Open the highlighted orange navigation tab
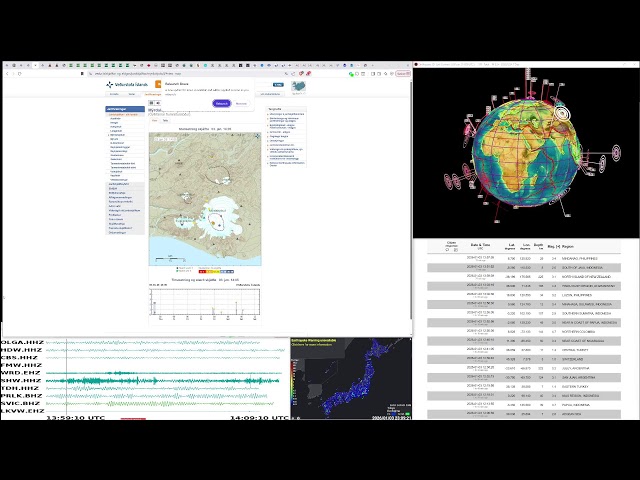 (x=153, y=94)
